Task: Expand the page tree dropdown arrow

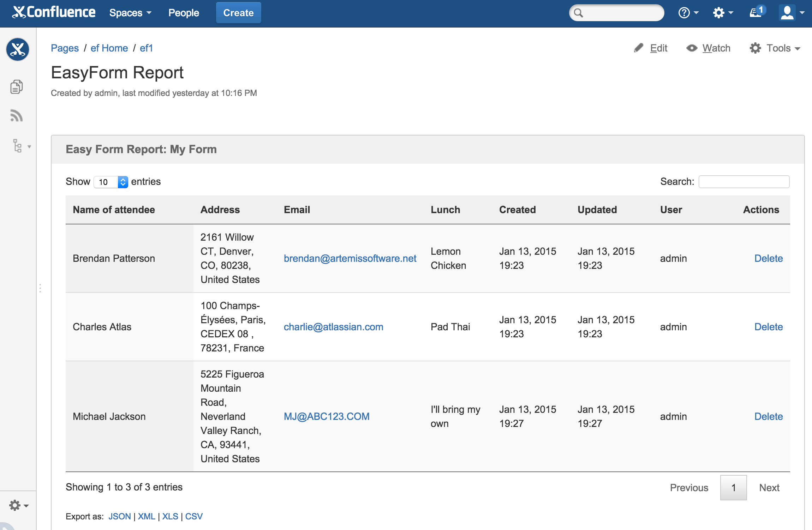Action: click(x=29, y=146)
